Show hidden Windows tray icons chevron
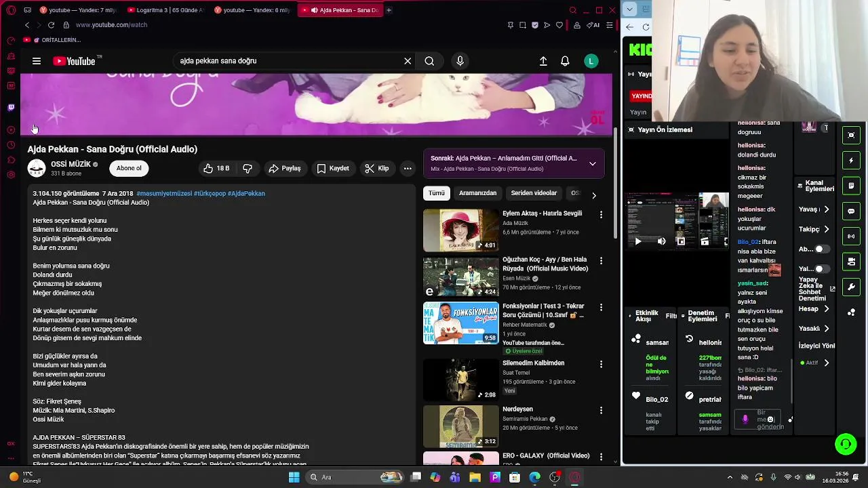This screenshot has width=868, height=488. coord(730,477)
